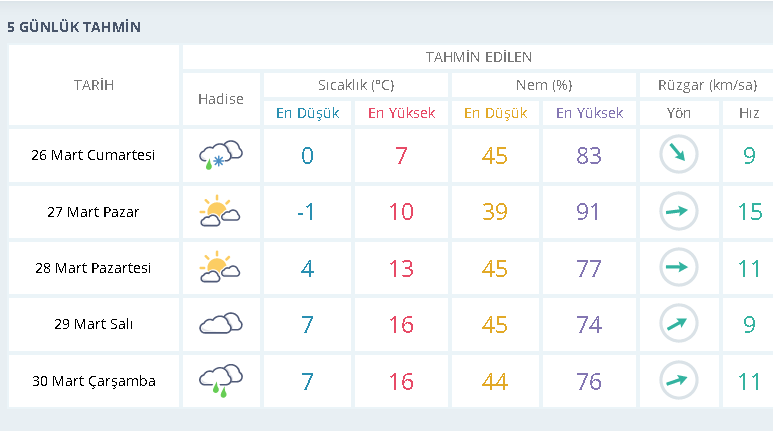Click the Sıcaklık (°C) column header
Image resolution: width=773 pixels, height=431 pixels.
click(x=356, y=85)
